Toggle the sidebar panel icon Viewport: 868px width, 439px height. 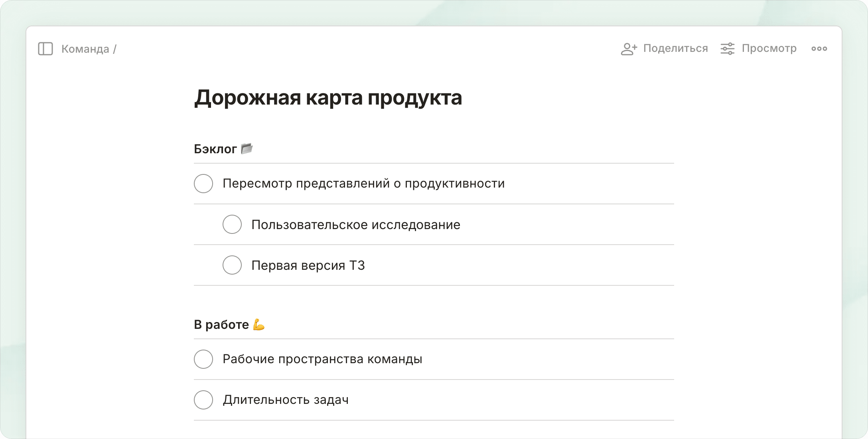[x=45, y=49]
